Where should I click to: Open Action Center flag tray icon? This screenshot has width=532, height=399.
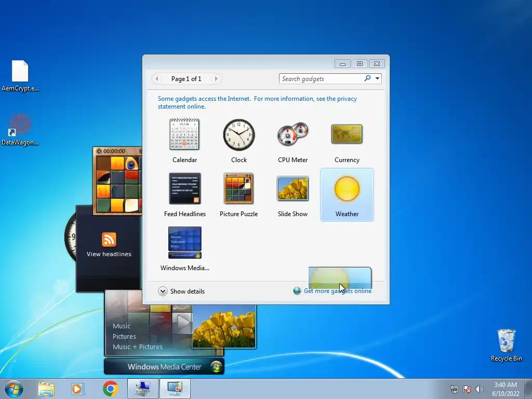pos(467,389)
